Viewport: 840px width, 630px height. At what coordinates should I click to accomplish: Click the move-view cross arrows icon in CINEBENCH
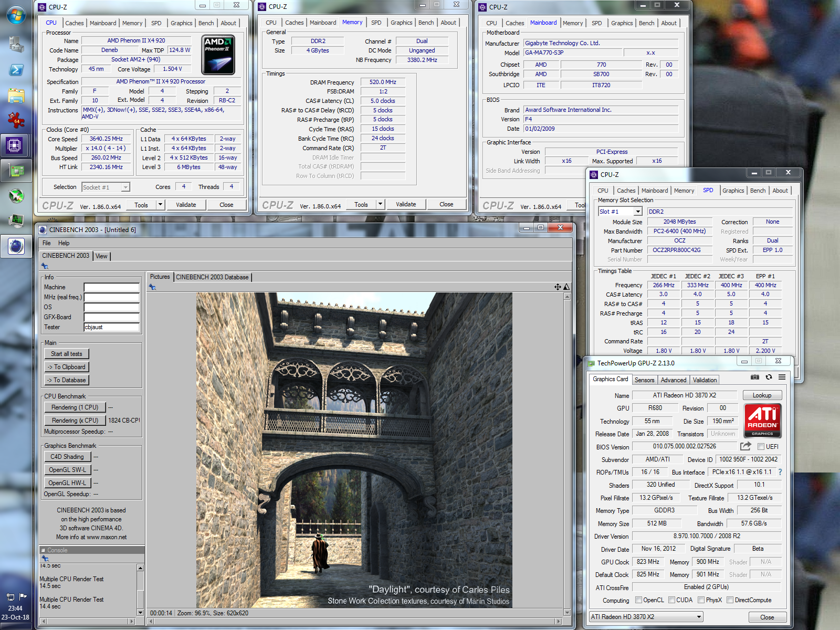click(558, 287)
